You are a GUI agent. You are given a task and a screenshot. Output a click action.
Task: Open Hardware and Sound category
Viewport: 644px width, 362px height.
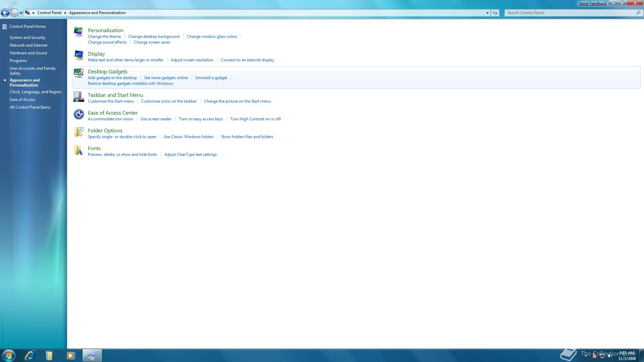[x=28, y=53]
